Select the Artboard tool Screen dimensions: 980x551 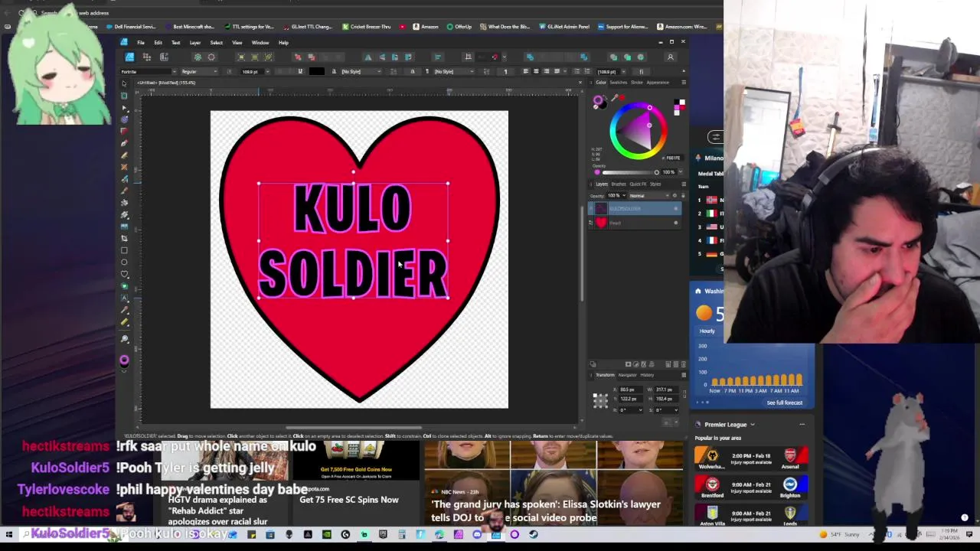124,96
